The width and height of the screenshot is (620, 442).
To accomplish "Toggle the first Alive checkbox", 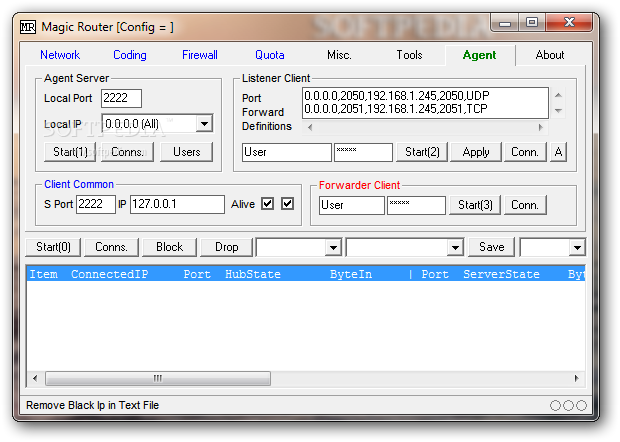I will tap(268, 204).
